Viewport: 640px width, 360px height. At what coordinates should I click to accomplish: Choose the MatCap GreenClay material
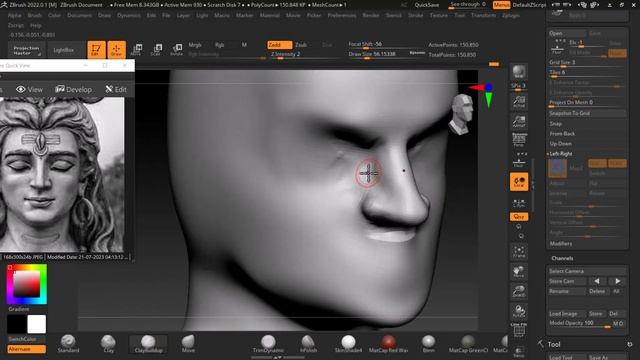tap(468, 344)
